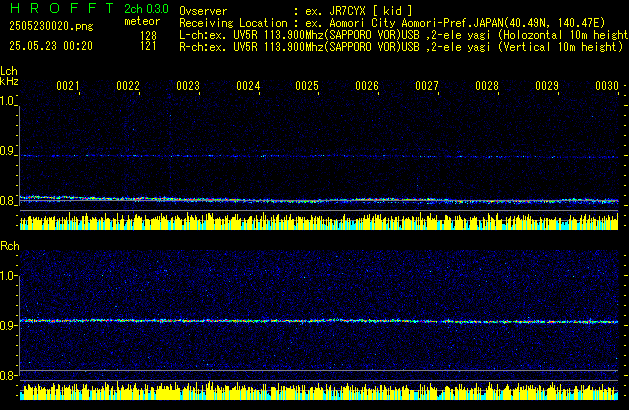This screenshot has width=629, height=410.
Task: Select the 0024 time marker
Action: tap(248, 86)
